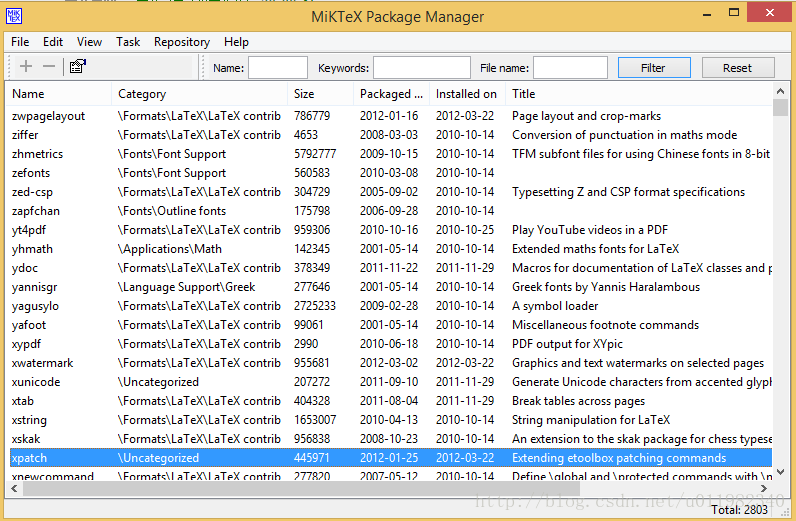Click 'Greek fonts by Yannis Haralambous' title

pos(606,287)
